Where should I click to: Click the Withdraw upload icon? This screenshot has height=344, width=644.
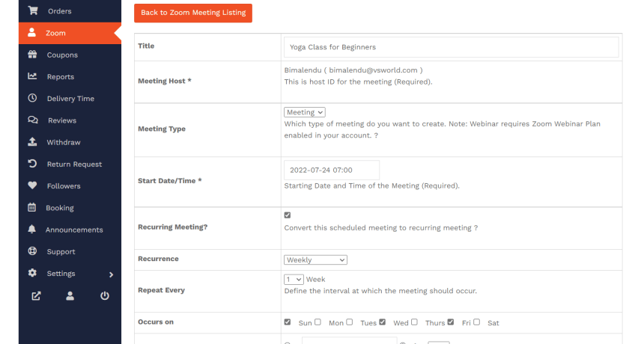coord(32,142)
